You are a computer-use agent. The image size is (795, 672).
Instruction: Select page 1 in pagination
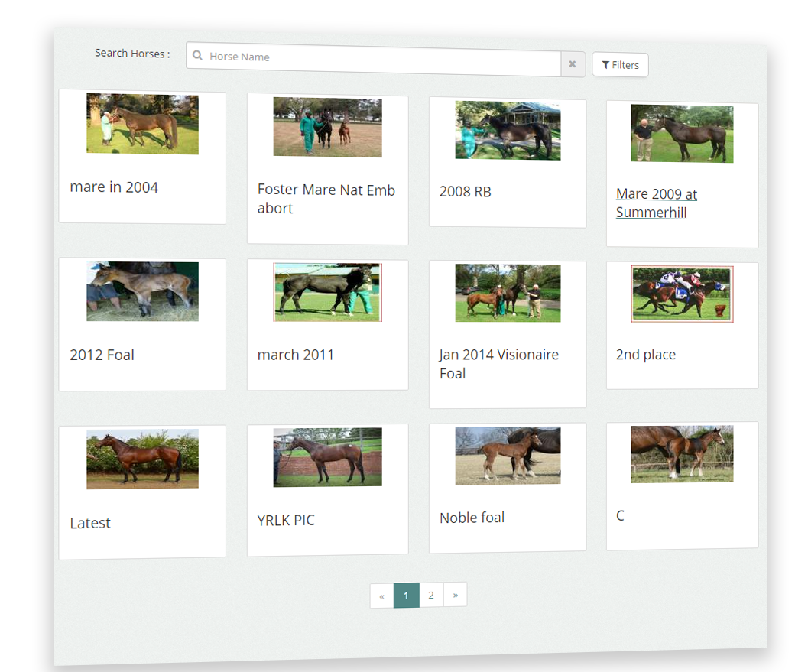[406, 595]
